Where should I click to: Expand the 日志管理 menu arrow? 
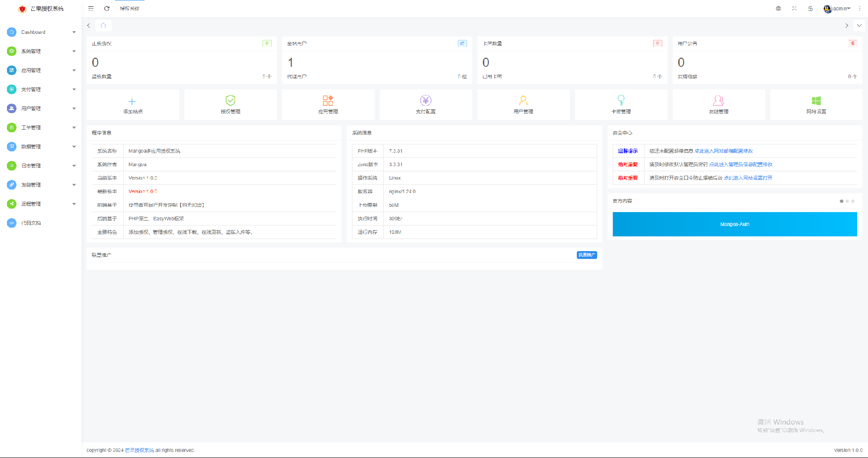click(74, 166)
